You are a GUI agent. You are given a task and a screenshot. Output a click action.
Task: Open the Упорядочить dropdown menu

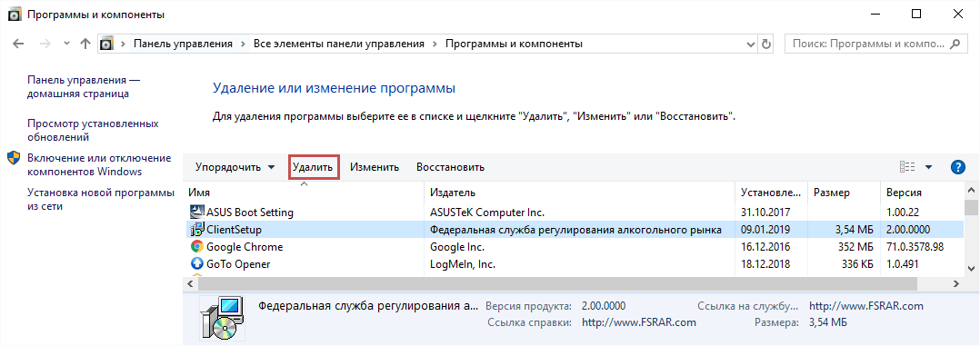pyautogui.click(x=235, y=167)
